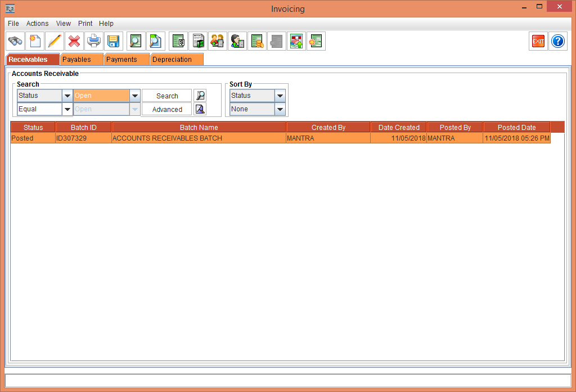Screen dimensions: 576x392
Task: Click the 11/05/2018 05:26 PM cell
Action: click(x=517, y=138)
